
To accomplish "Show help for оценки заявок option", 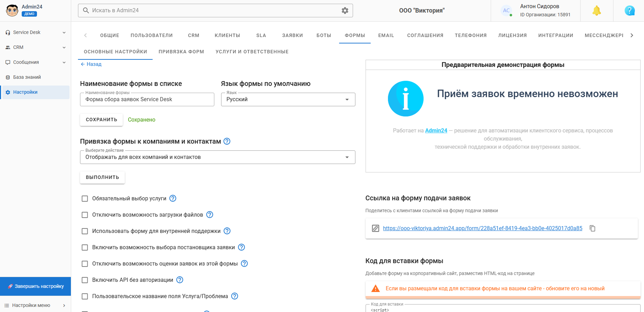I will pos(244,263).
